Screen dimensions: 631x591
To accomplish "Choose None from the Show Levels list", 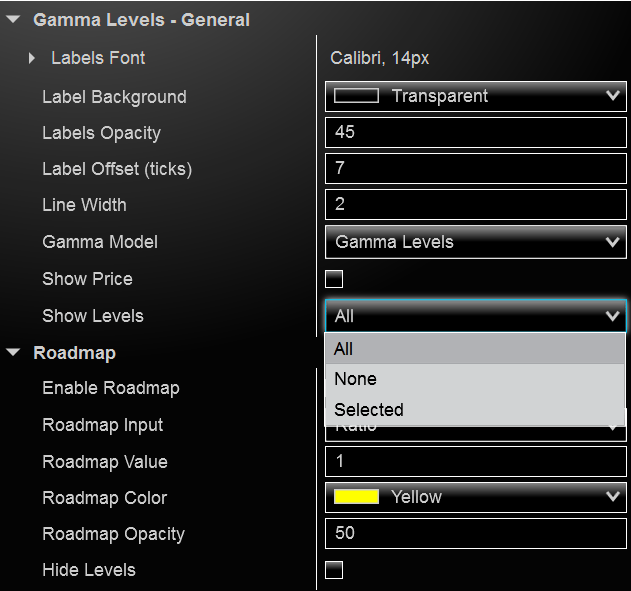I will click(x=475, y=379).
